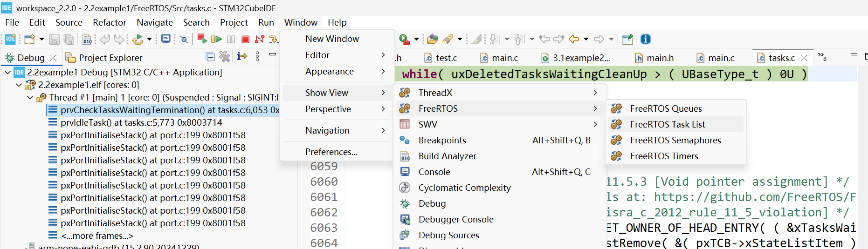868x249 pixels.
Task: Switch to Project Explorer tab
Action: click(103, 58)
